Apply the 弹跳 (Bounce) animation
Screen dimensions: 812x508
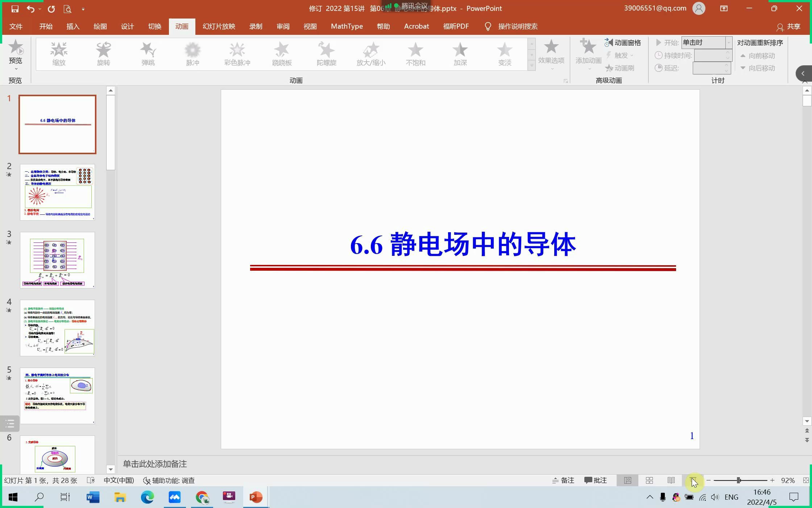147,54
